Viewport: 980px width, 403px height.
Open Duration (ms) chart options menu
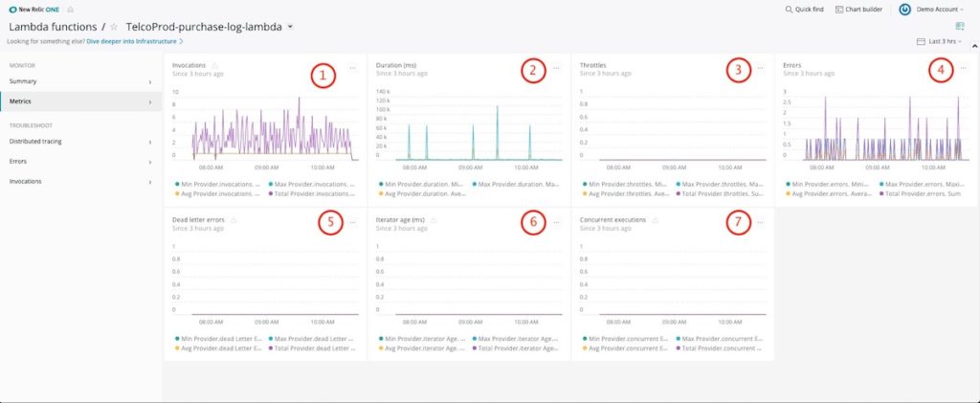click(x=556, y=68)
